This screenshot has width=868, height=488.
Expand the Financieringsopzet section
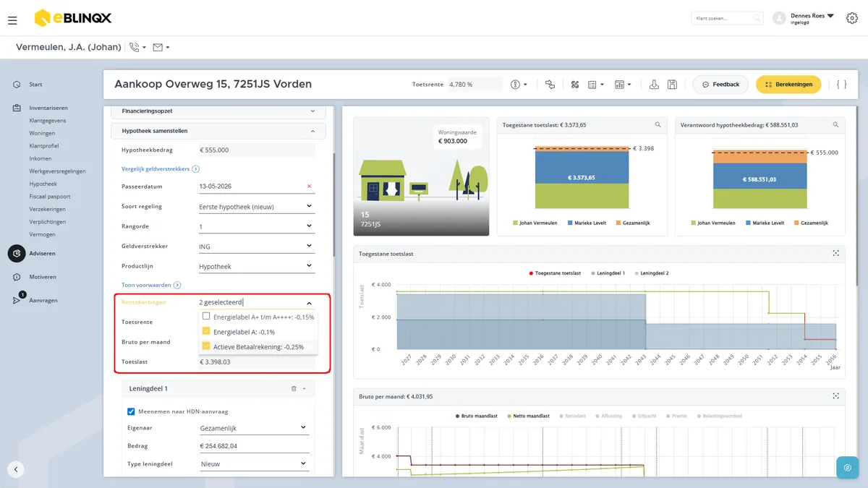click(218, 111)
